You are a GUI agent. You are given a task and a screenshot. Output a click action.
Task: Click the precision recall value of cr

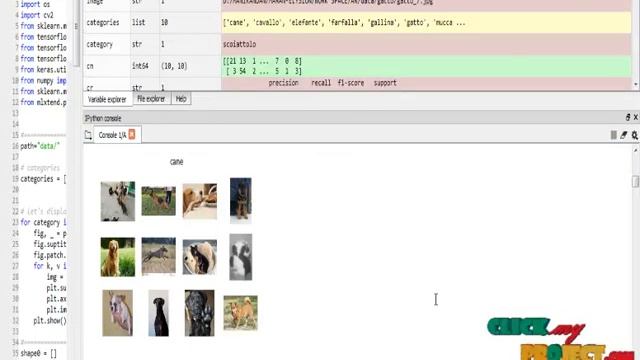(x=426, y=83)
